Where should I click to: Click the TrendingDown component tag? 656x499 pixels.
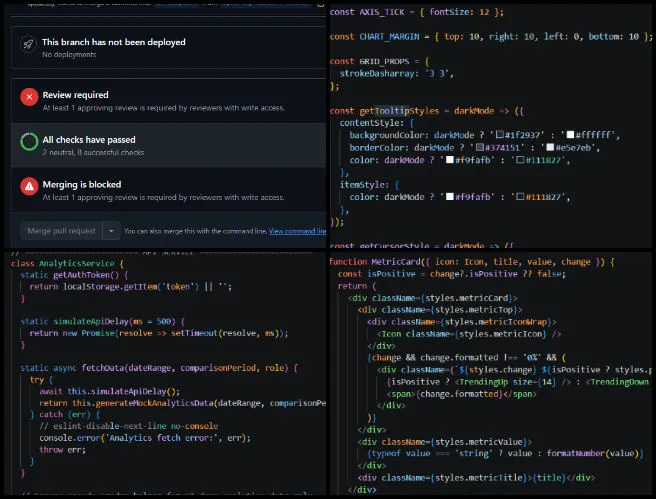[x=619, y=382]
